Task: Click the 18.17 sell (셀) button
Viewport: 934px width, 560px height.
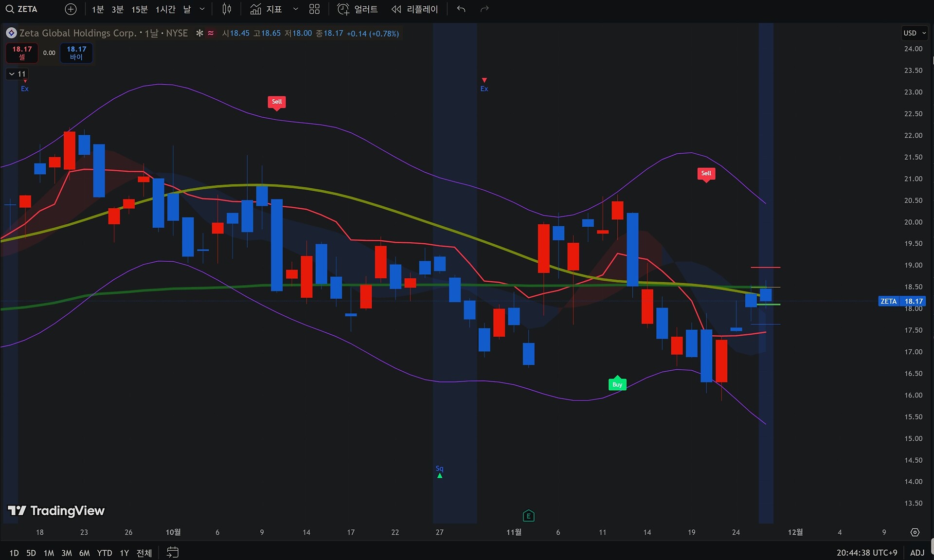Action: pyautogui.click(x=22, y=53)
